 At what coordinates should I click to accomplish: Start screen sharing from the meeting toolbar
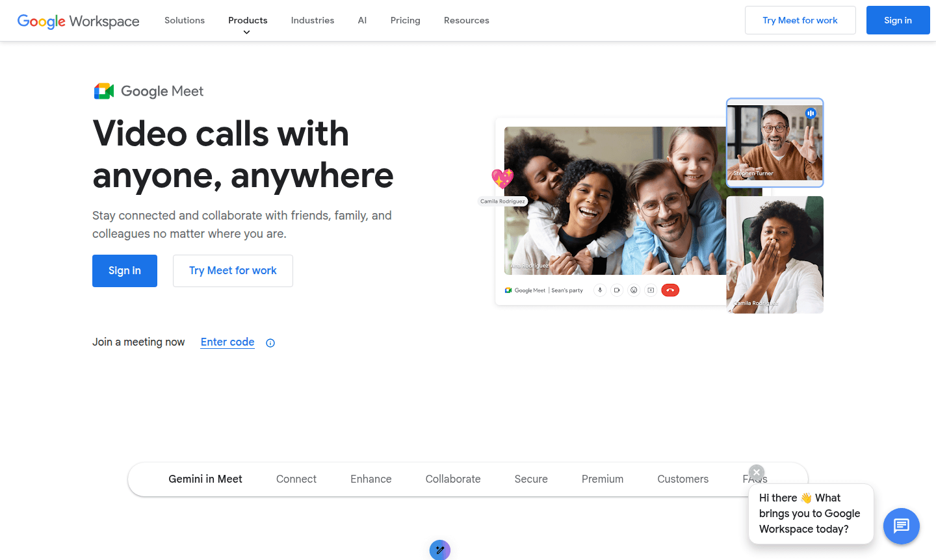tap(651, 290)
